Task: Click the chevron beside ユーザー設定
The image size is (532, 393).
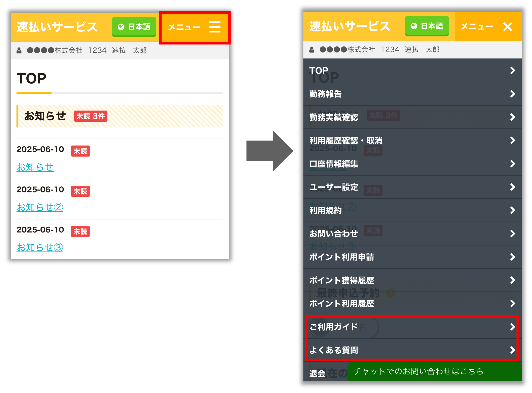Action: click(512, 187)
